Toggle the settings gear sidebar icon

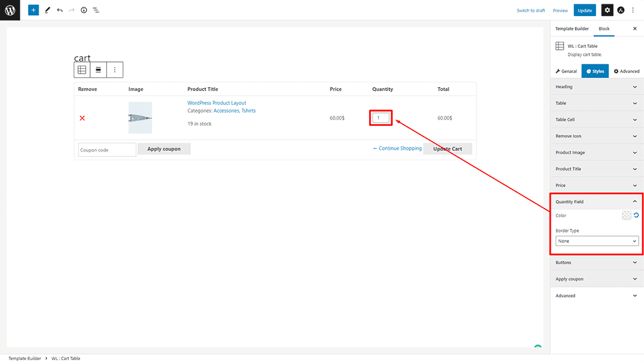(x=607, y=10)
